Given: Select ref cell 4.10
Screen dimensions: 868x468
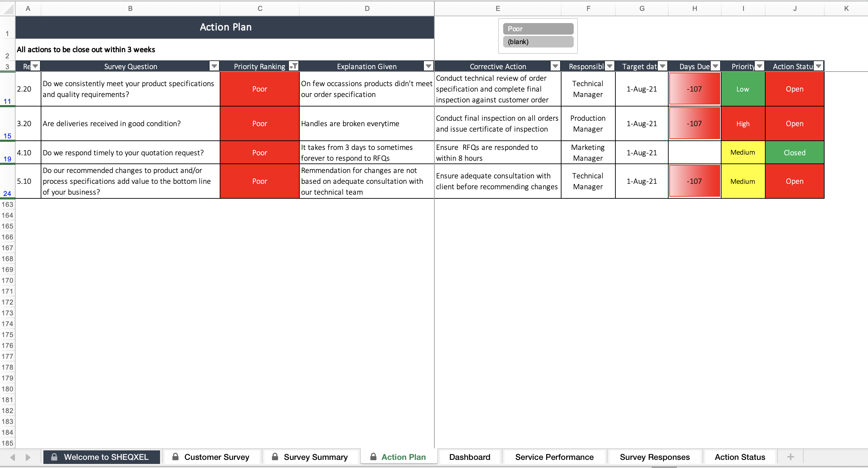Looking at the screenshot, I should (x=28, y=153).
